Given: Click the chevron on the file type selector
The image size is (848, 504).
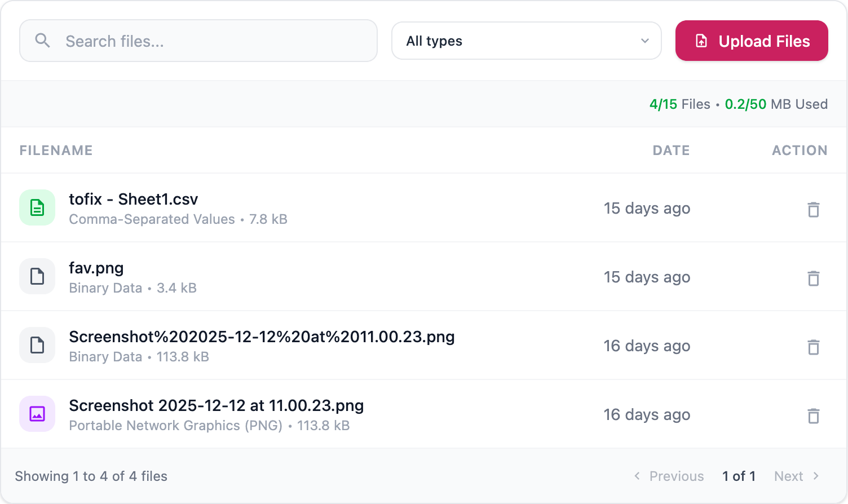Looking at the screenshot, I should point(644,41).
